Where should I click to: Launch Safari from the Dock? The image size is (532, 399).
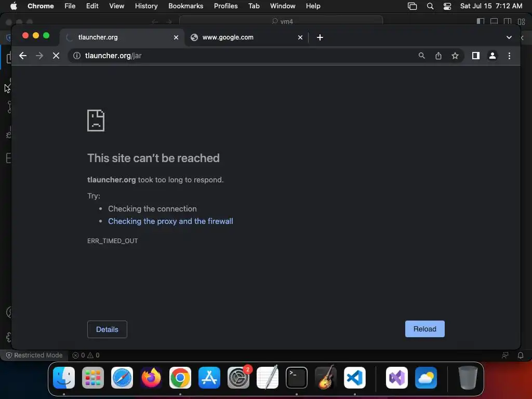(122, 378)
